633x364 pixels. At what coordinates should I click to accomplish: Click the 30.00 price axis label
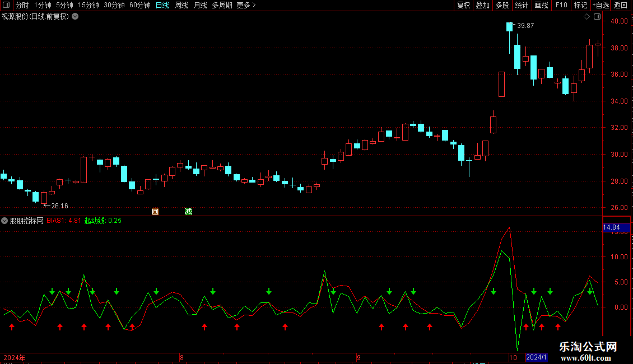coord(619,154)
